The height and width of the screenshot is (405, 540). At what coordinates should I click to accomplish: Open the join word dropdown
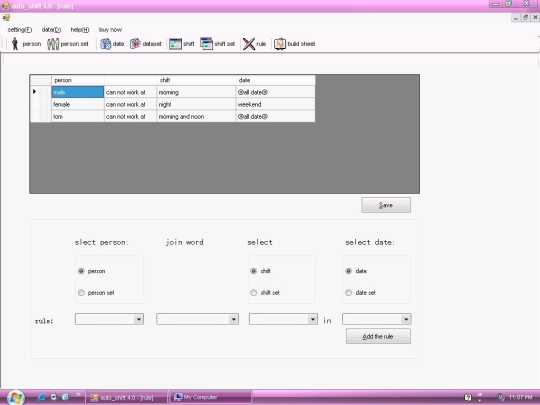198,319
